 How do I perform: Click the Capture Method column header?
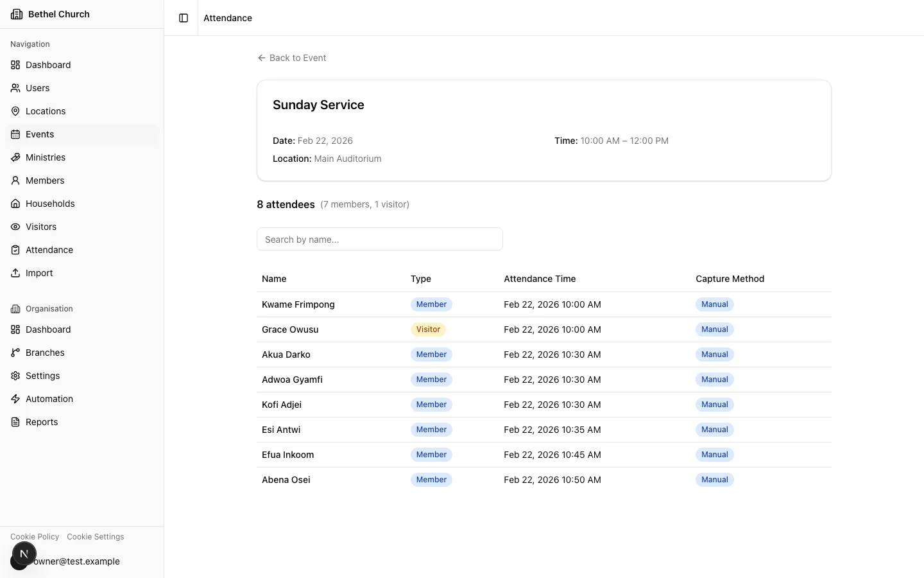pos(730,279)
